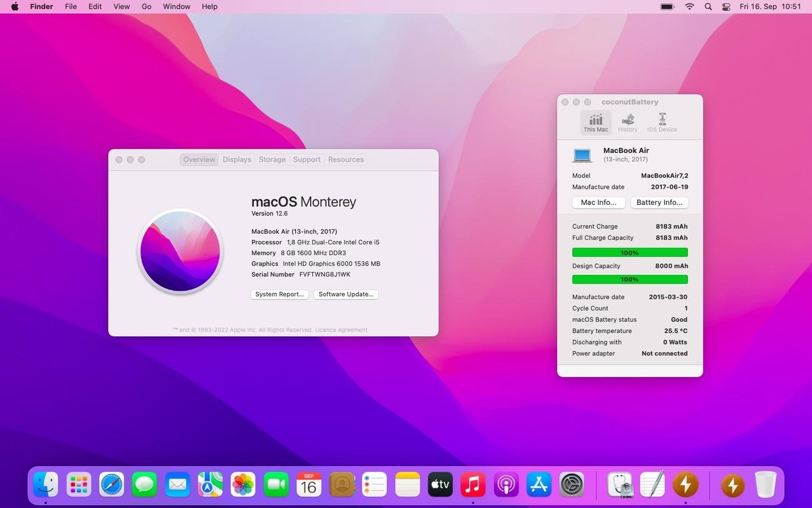This screenshot has height=508, width=812.
Task: Open the Window menu
Action: [177, 6]
